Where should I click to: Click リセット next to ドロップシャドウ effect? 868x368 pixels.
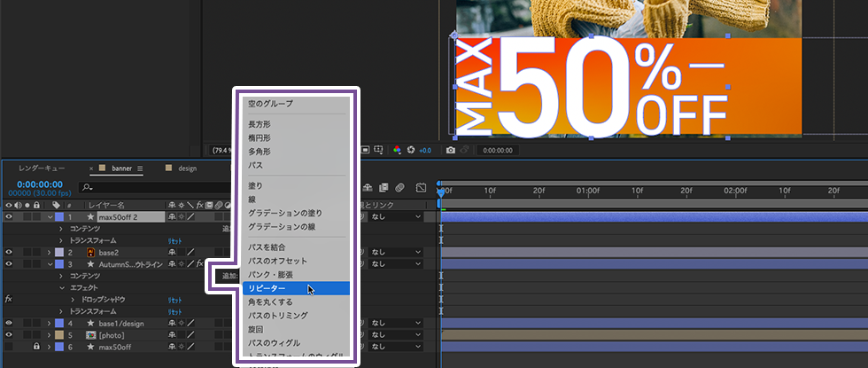pos(175,300)
